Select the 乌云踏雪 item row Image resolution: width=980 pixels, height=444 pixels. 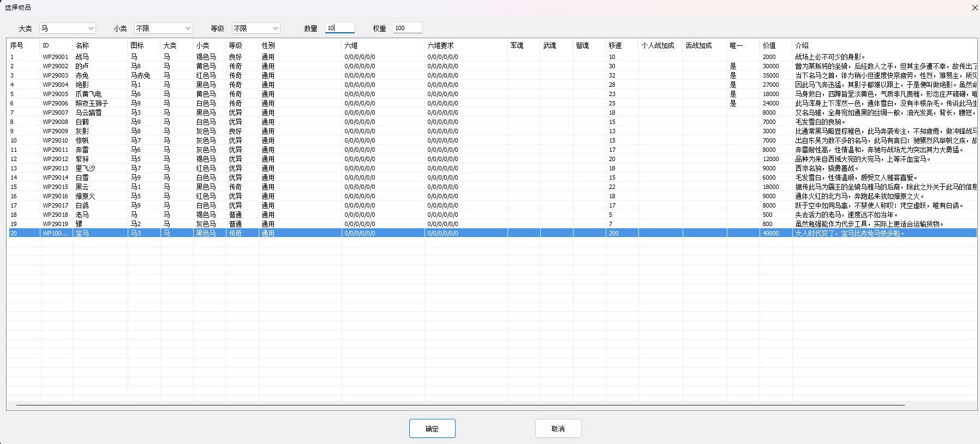[x=88, y=113]
